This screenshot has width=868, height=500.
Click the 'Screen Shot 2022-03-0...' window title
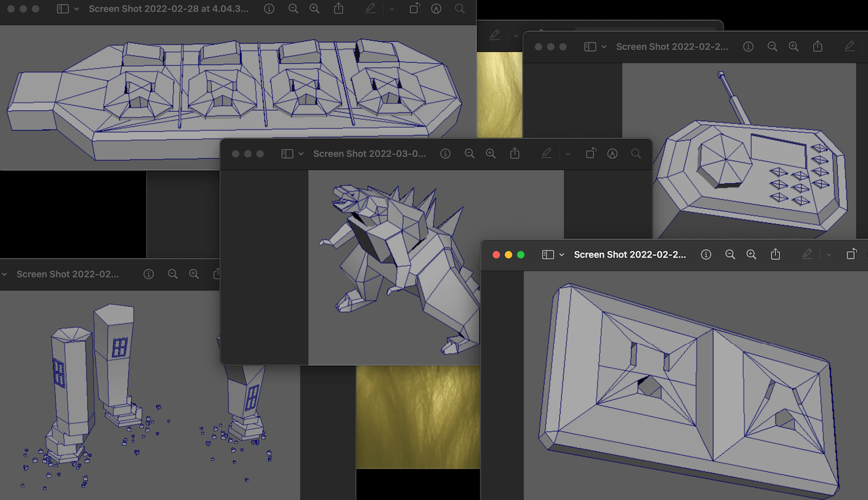tap(370, 154)
